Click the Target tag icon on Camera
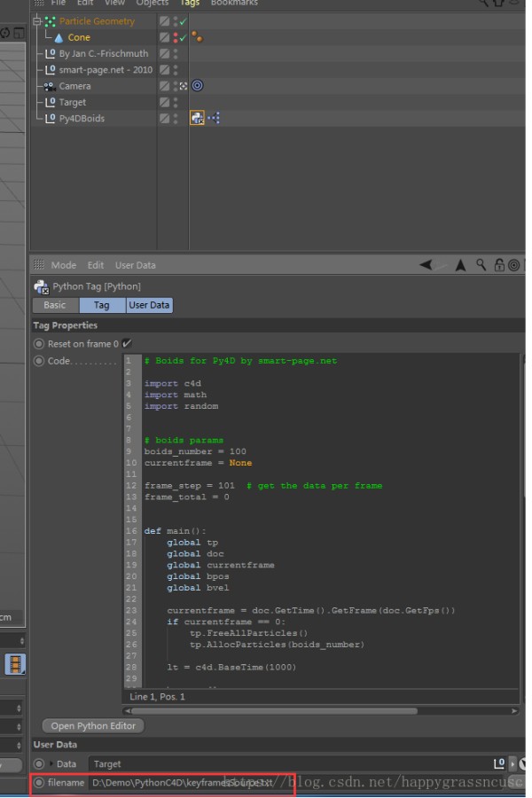The width and height of the screenshot is (532, 798). coord(197,86)
